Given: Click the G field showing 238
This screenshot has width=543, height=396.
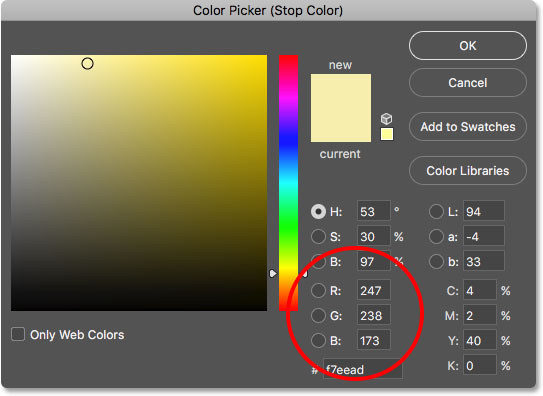Looking at the screenshot, I should [x=374, y=315].
